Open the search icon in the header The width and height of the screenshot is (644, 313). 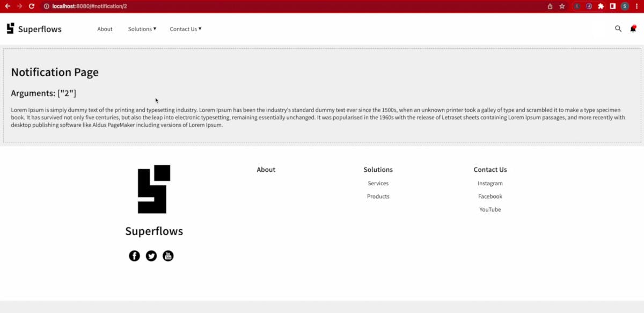(618, 28)
